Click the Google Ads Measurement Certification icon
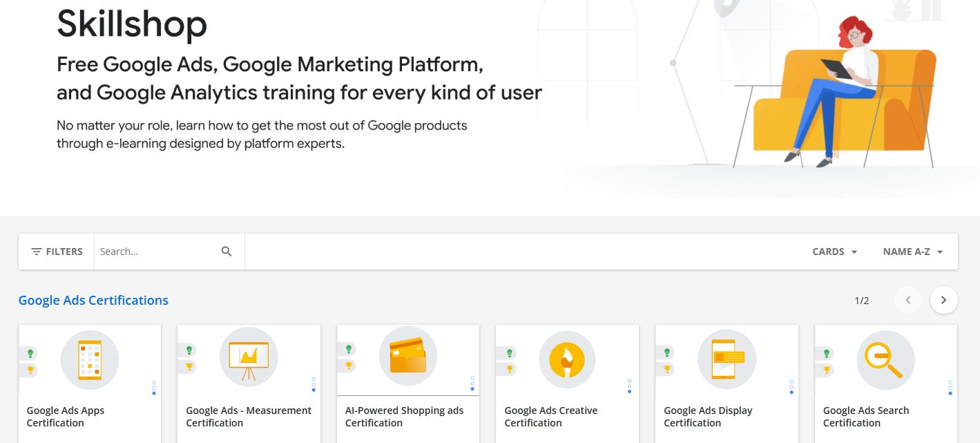The width and height of the screenshot is (980, 443). 249,356
